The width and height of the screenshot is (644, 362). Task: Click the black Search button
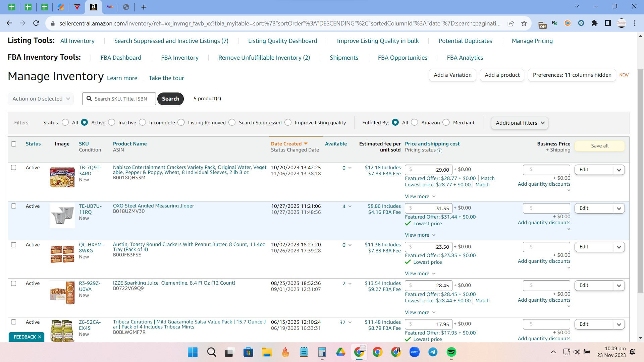point(170,99)
